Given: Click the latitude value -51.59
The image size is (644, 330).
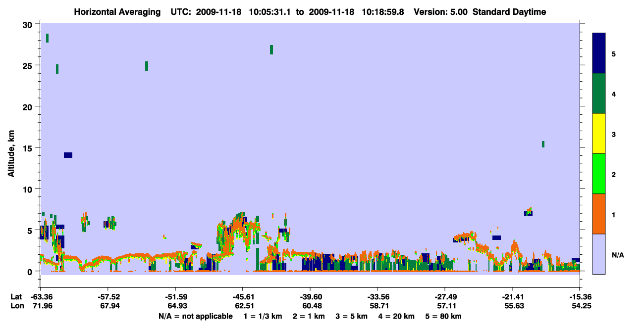Looking at the screenshot, I should pos(175,297).
